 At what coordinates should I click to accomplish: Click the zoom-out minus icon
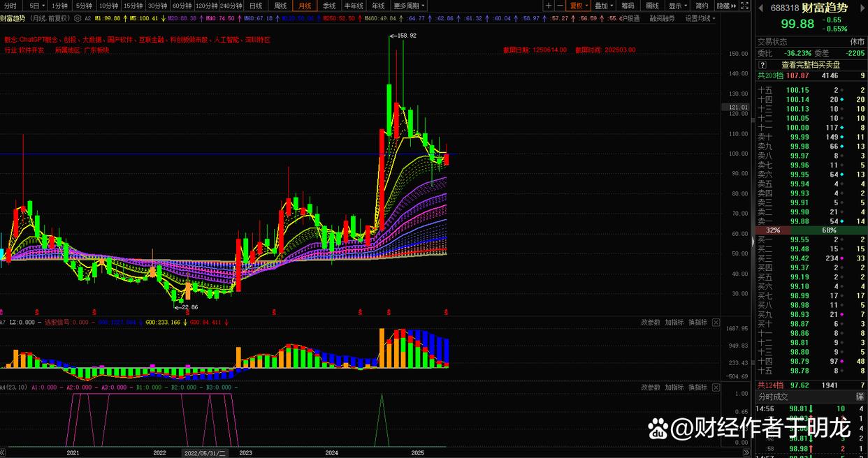pyautogui.click(x=560, y=6)
